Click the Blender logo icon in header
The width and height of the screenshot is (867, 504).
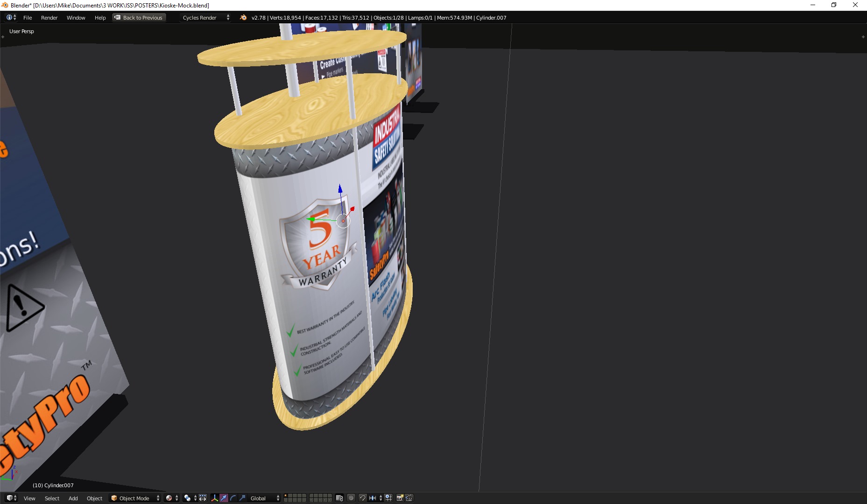click(x=243, y=18)
